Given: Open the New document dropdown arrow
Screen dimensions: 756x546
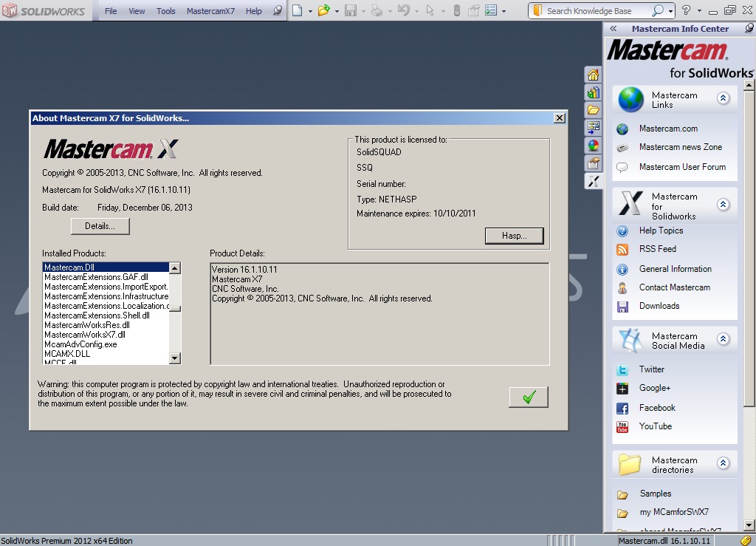Looking at the screenshot, I should point(310,11).
